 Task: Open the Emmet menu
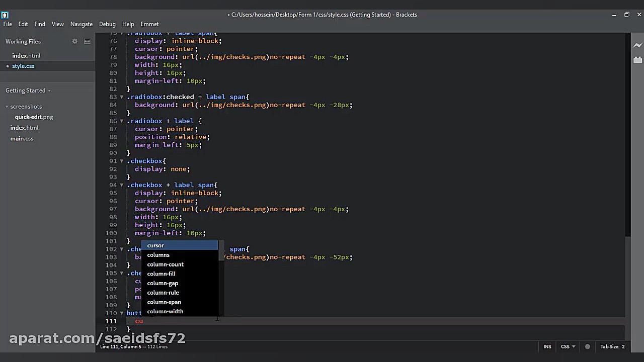150,24
